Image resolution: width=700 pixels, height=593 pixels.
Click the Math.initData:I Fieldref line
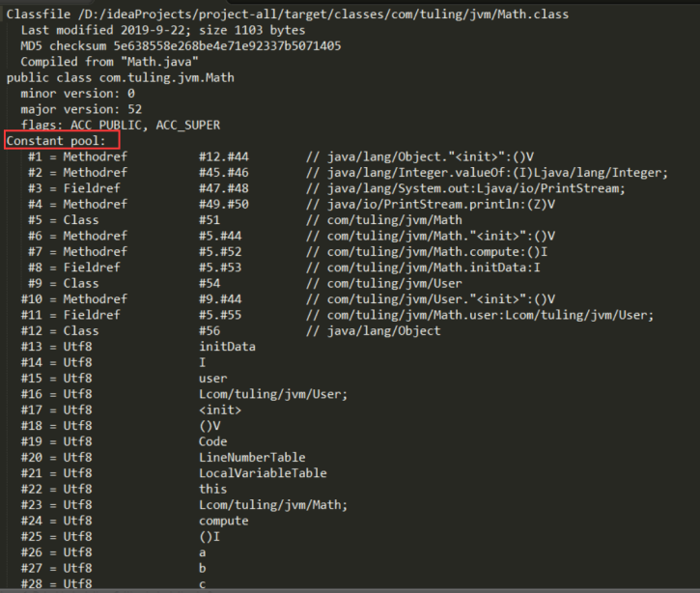click(284, 268)
